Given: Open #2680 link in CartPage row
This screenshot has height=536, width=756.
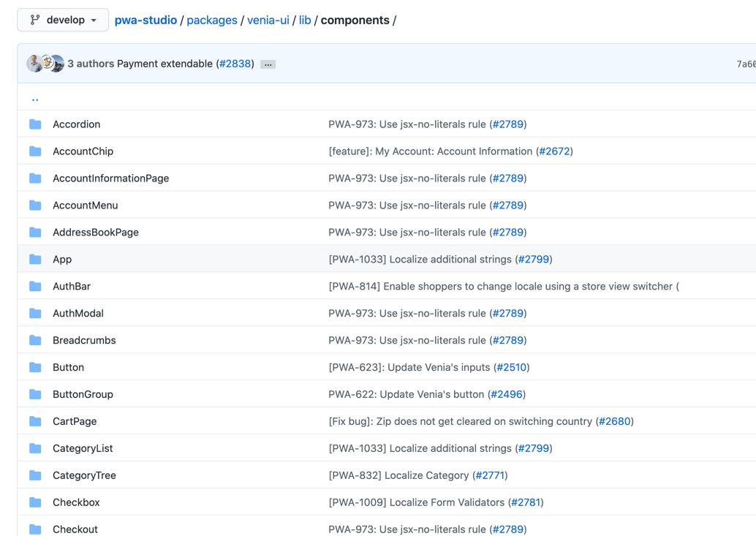Looking at the screenshot, I should pyautogui.click(x=615, y=421).
